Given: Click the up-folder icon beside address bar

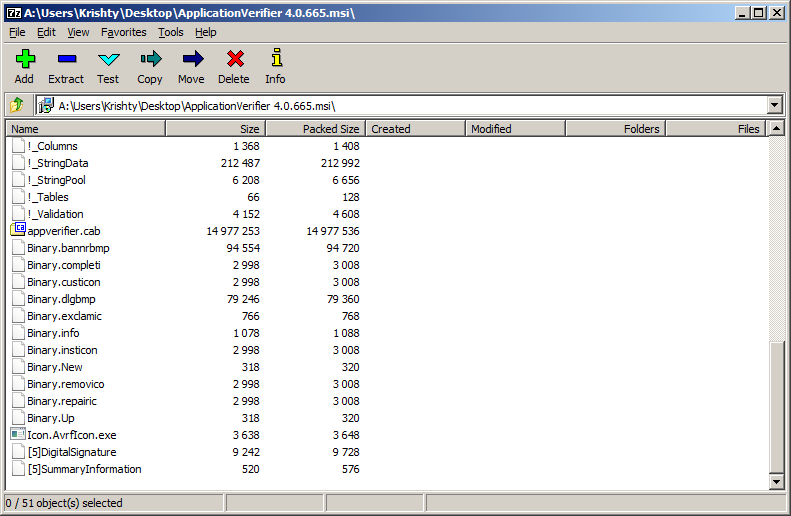Looking at the screenshot, I should (x=17, y=105).
